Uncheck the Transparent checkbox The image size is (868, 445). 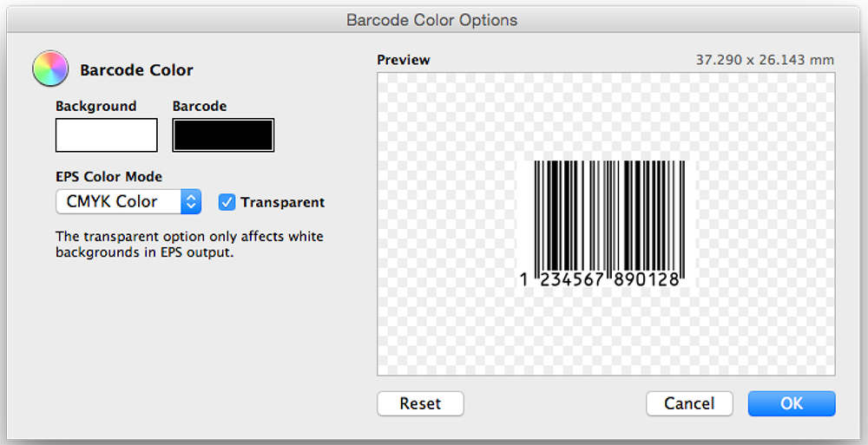(227, 202)
